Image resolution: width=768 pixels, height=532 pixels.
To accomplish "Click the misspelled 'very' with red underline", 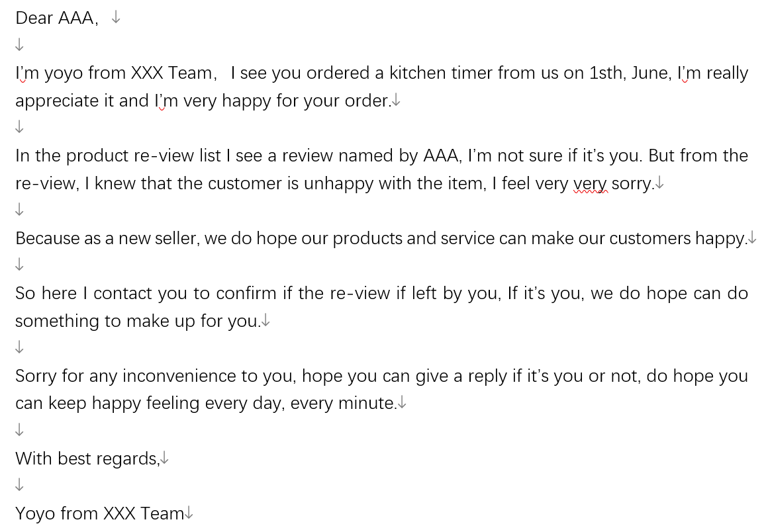I will tap(590, 183).
